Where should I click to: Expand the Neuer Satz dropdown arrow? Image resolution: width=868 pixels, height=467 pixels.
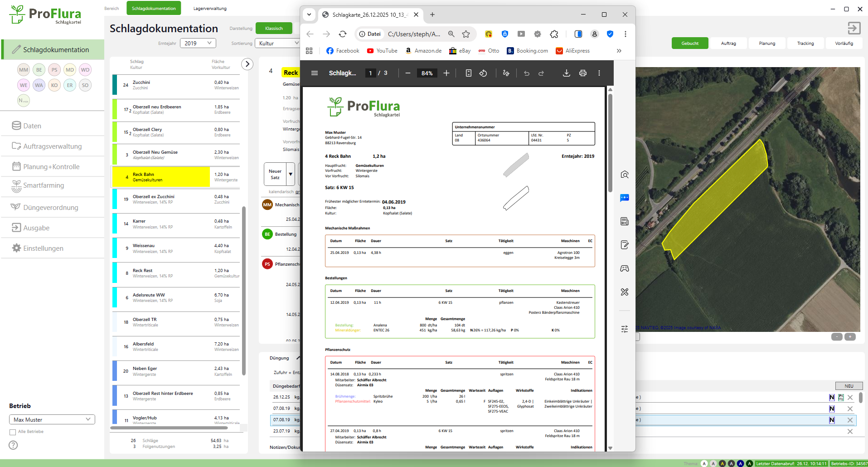tap(291, 174)
